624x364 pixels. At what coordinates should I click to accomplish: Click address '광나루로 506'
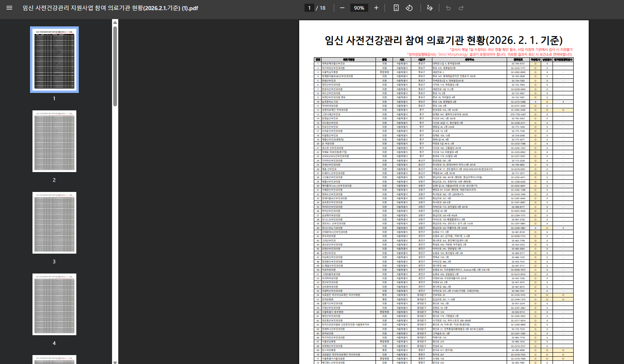pyautogui.click(x=440, y=266)
